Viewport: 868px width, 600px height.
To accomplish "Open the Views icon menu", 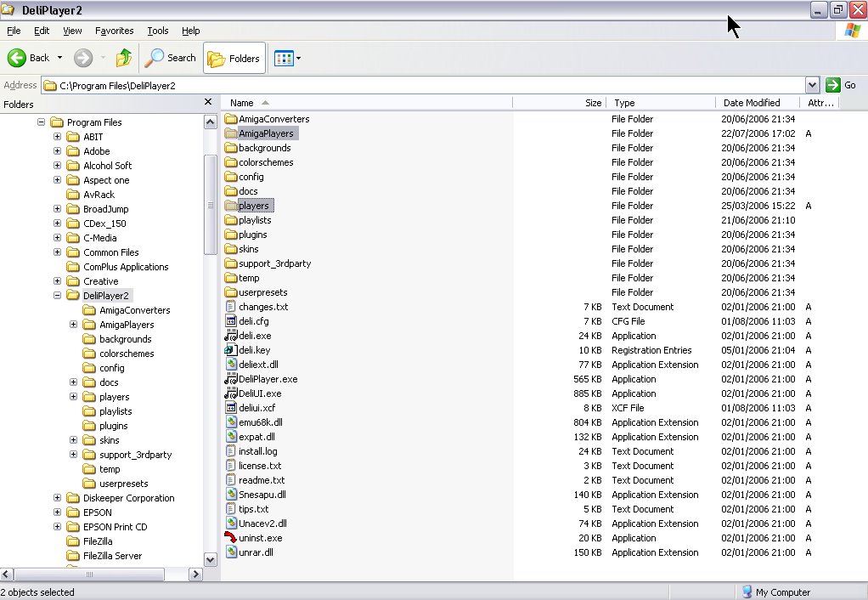I will (284, 58).
